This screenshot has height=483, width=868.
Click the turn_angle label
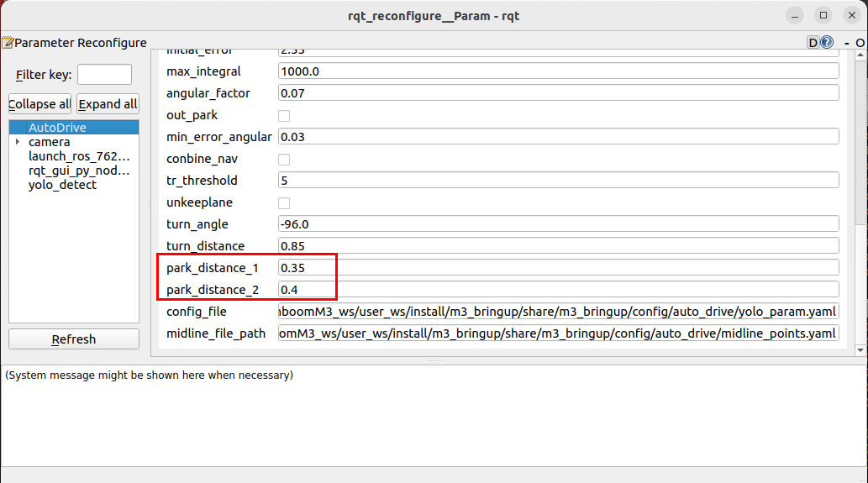[x=197, y=224]
